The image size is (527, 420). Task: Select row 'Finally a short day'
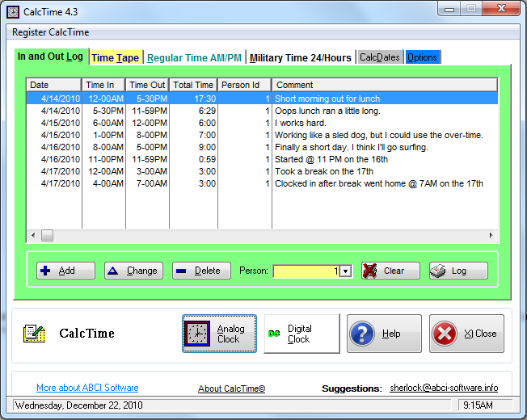[x=262, y=147]
